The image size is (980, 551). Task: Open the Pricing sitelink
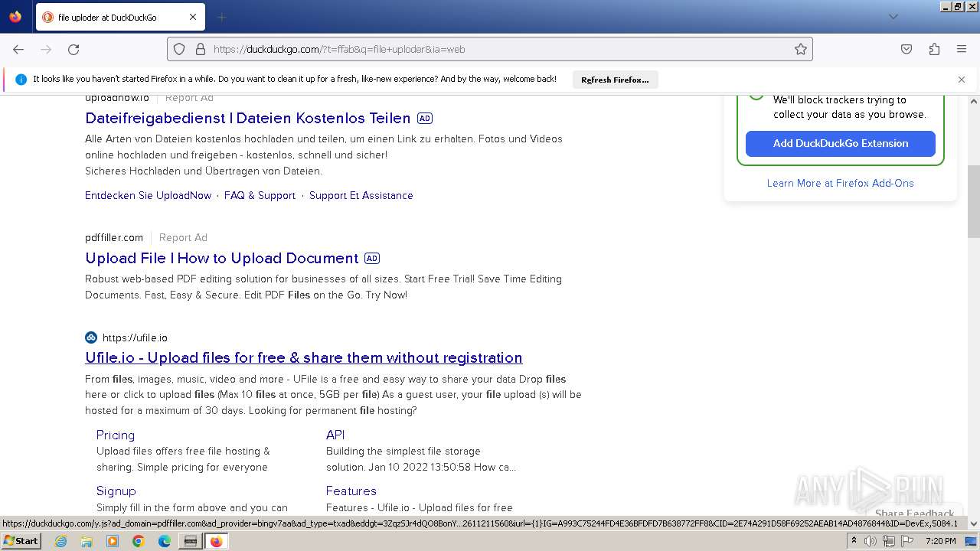click(x=116, y=435)
